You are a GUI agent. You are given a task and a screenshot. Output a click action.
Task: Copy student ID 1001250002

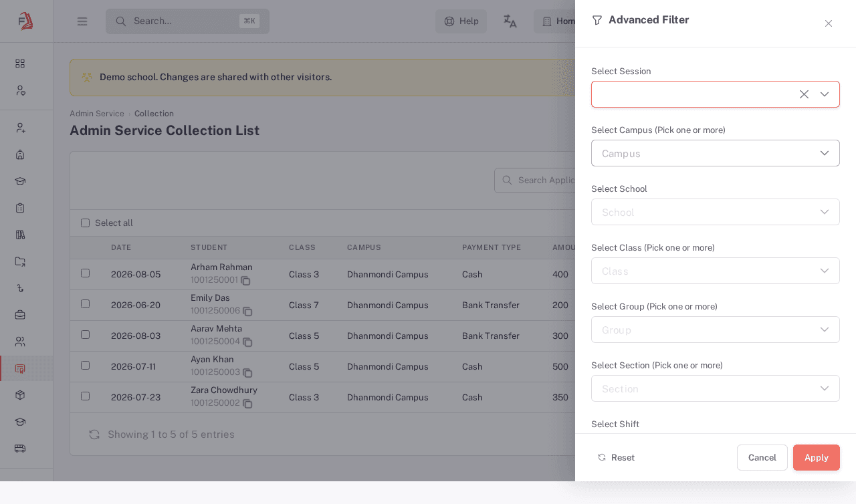pos(247,404)
